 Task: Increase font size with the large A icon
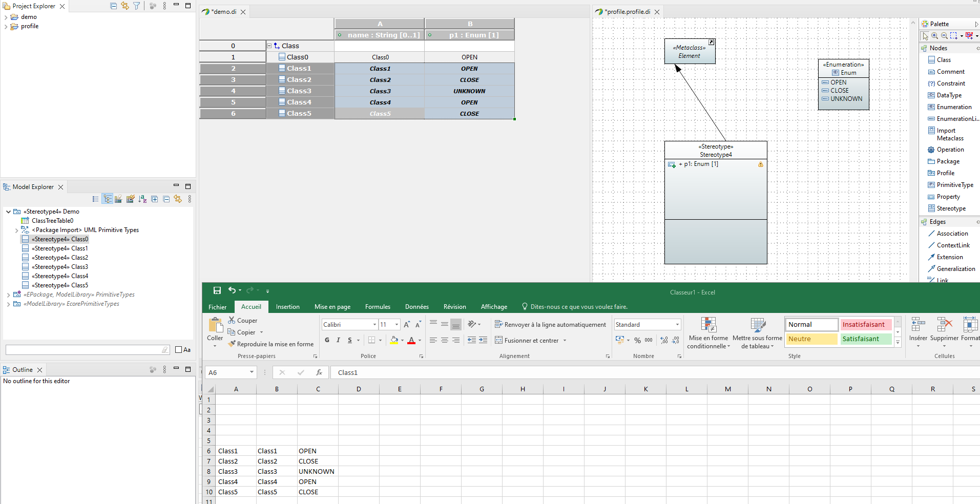407,324
